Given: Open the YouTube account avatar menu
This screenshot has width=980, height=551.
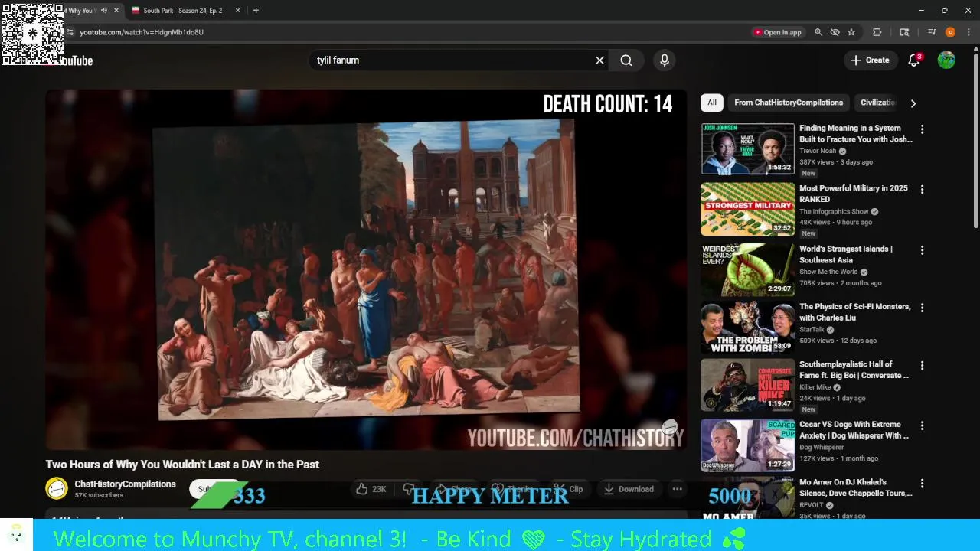Looking at the screenshot, I should pos(946,60).
